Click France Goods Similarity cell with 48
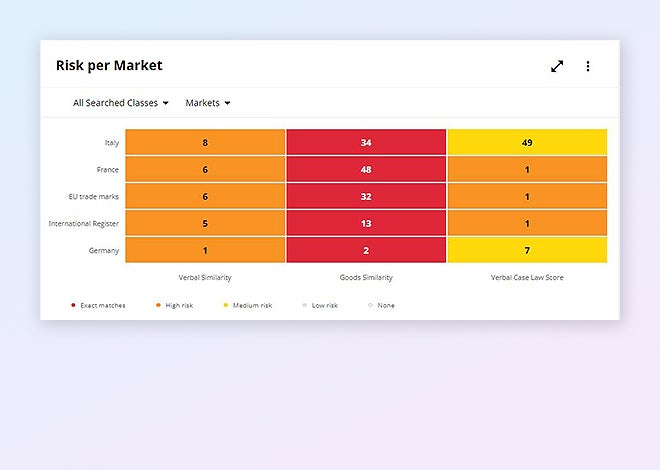The image size is (660, 470). [x=366, y=169]
